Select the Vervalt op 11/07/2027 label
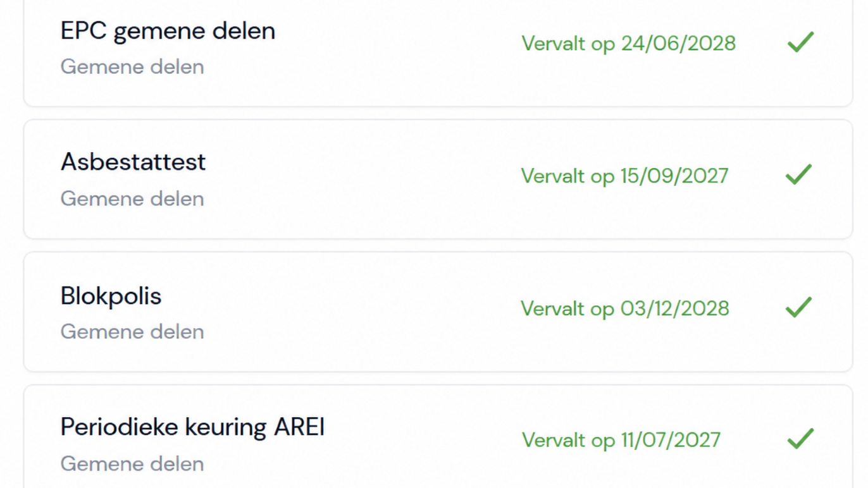868x488 pixels. 621,440
